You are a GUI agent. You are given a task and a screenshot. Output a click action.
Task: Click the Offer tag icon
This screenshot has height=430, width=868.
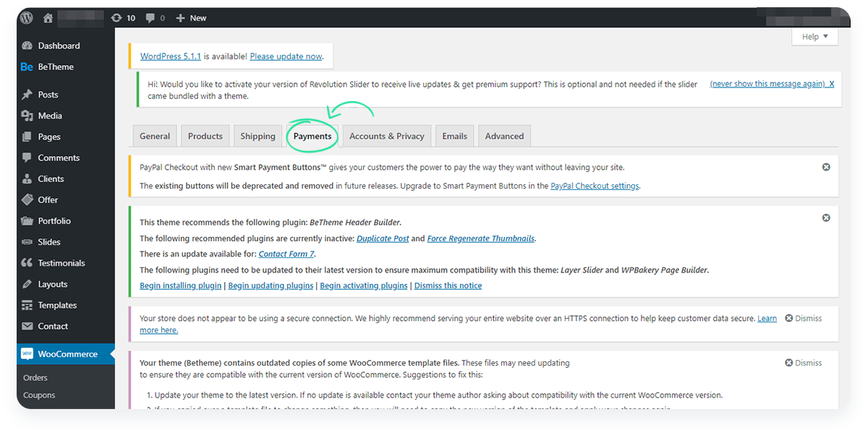click(27, 199)
